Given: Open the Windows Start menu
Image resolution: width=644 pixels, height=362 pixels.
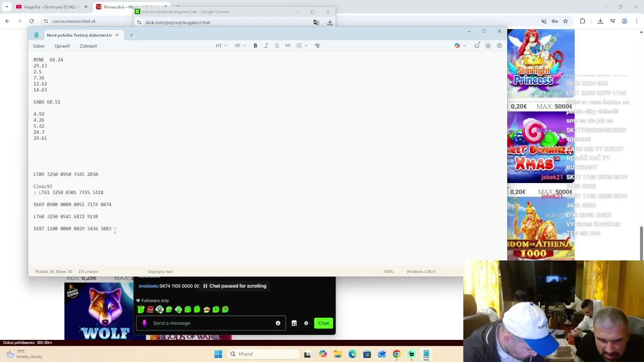Looking at the screenshot, I should click(218, 354).
